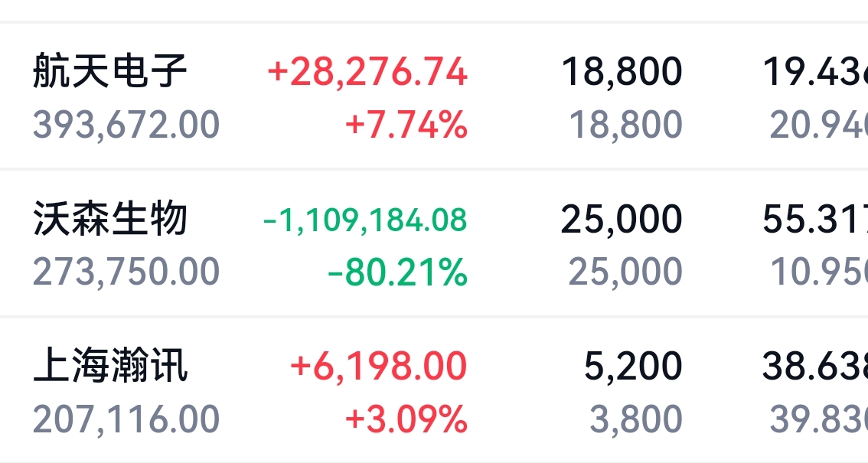The height and width of the screenshot is (463, 868).
Task: Select the gray 25,000 available quantity
Action: 625,272
